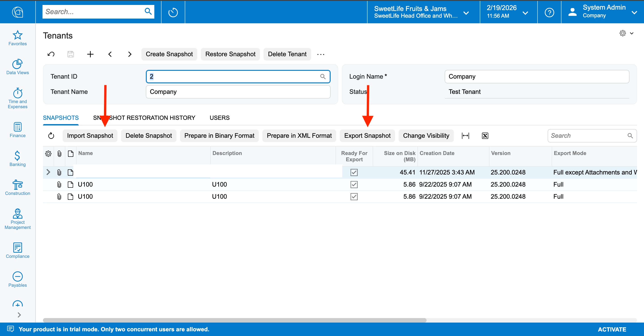This screenshot has width=644, height=336.
Task: Click the Export Snapshot button
Action: point(367,136)
